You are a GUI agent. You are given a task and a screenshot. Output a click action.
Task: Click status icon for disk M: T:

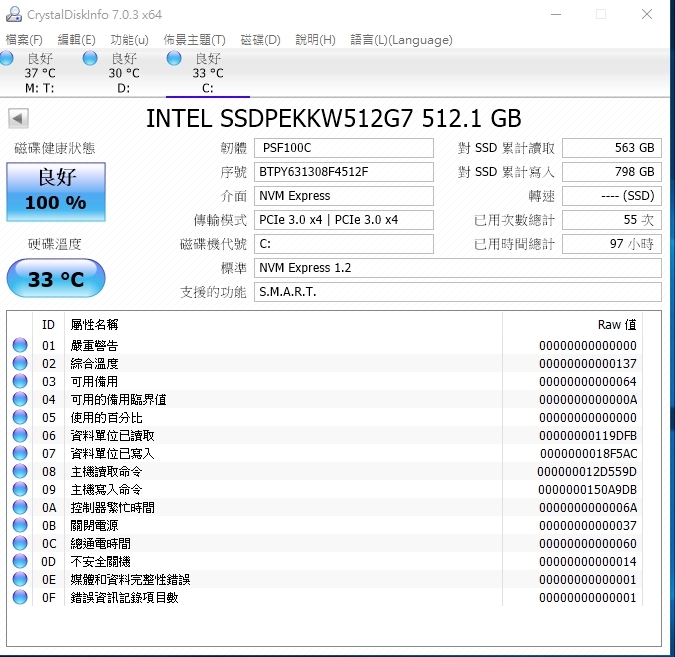pyautogui.click(x=6, y=58)
